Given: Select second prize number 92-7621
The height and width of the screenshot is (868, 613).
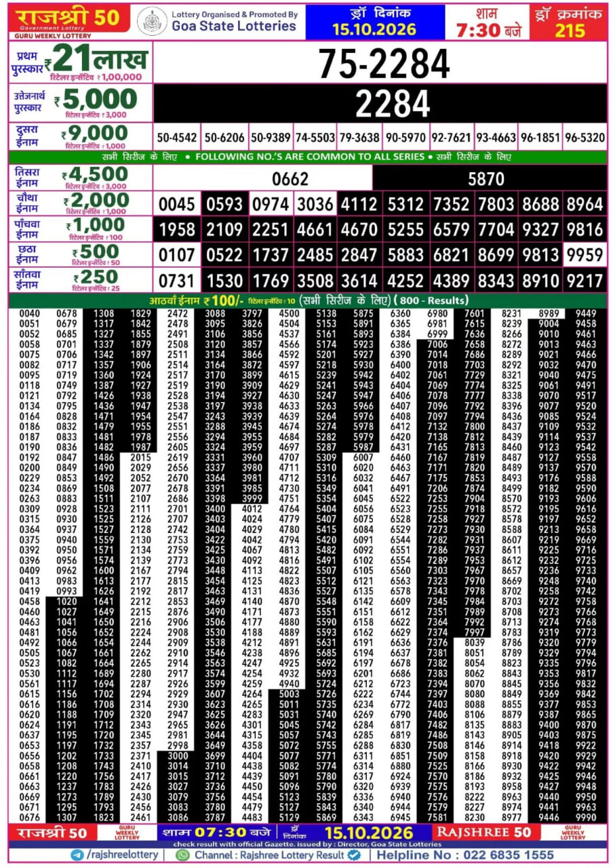Looking at the screenshot, I should (x=451, y=137).
